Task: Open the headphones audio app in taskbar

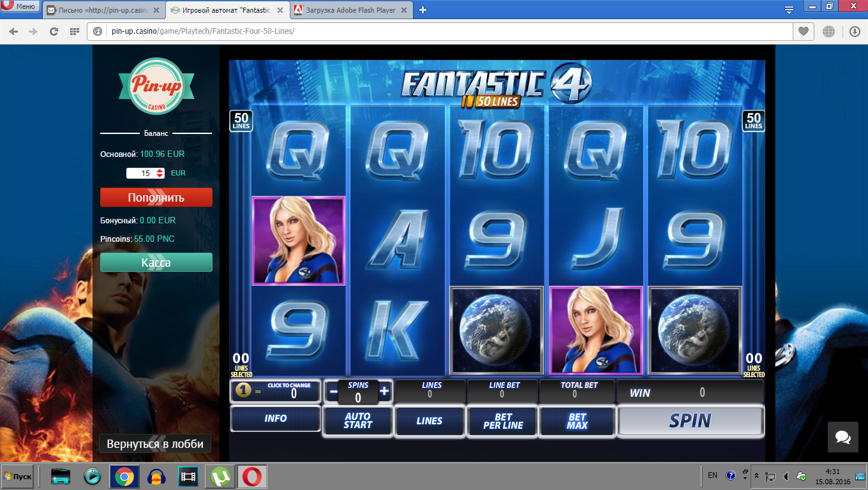Action: coord(157,477)
